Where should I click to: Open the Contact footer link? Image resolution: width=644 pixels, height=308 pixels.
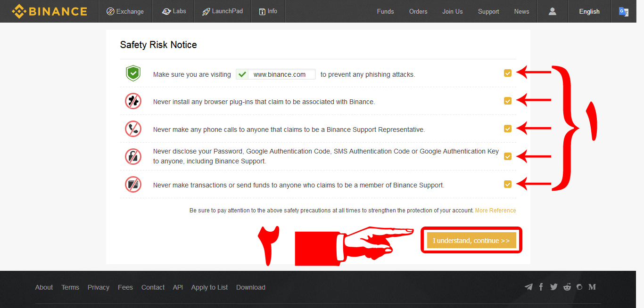point(153,287)
